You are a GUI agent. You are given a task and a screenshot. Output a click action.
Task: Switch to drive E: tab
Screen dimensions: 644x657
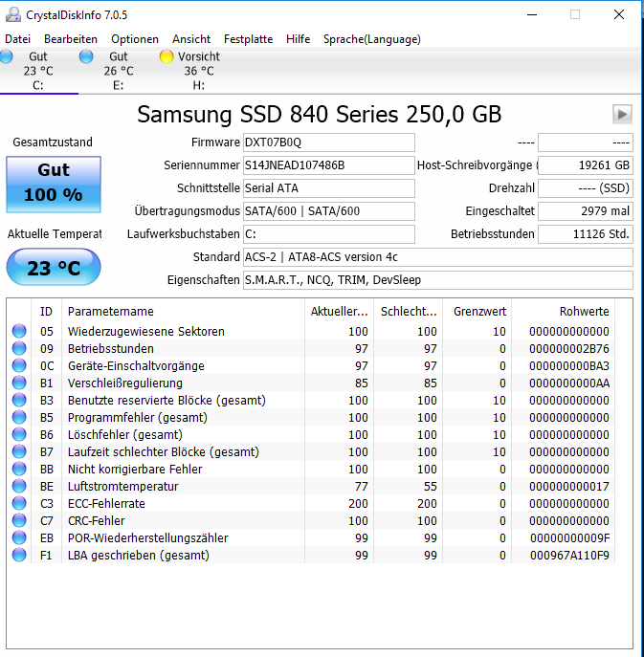click(119, 71)
